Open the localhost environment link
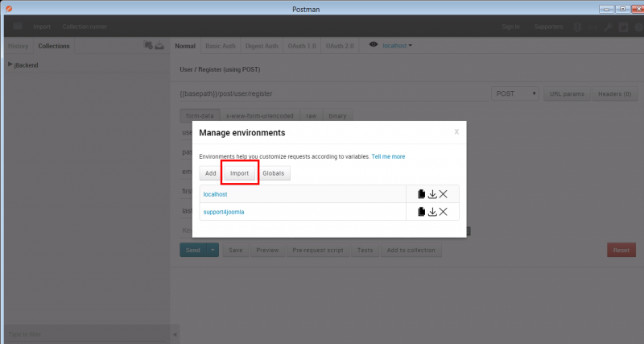The width and height of the screenshot is (644, 344). pos(215,194)
